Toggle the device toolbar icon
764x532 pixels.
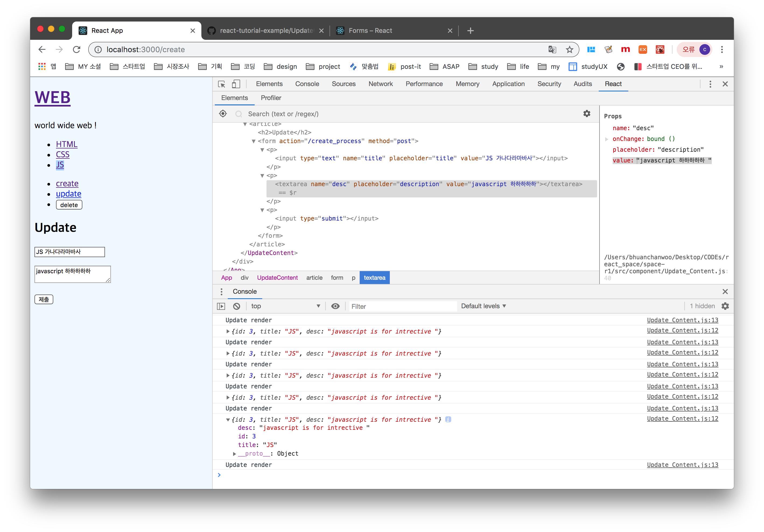click(x=236, y=84)
